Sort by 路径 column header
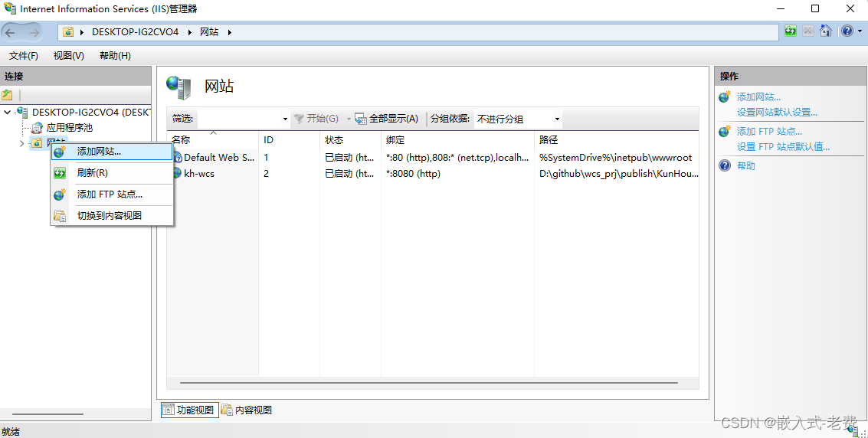 coord(616,140)
